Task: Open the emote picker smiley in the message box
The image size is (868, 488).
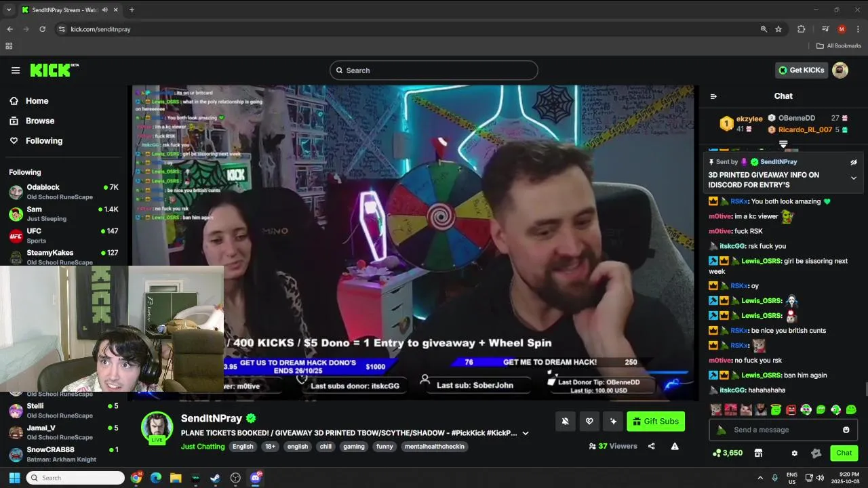Action: pos(846,430)
